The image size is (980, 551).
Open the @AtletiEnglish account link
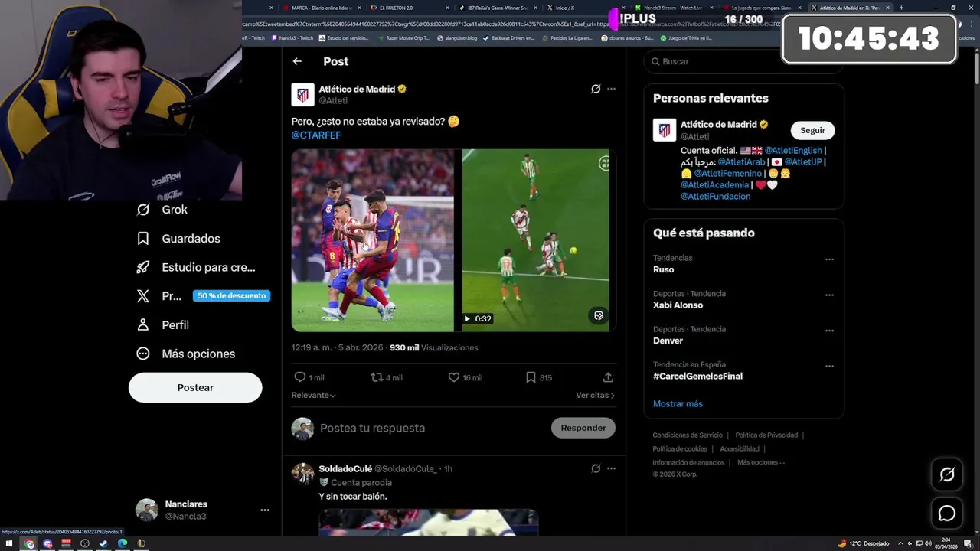coord(792,151)
